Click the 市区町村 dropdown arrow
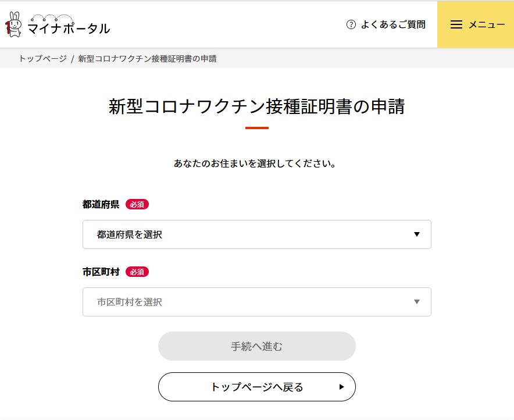The height and width of the screenshot is (420, 514). (416, 302)
